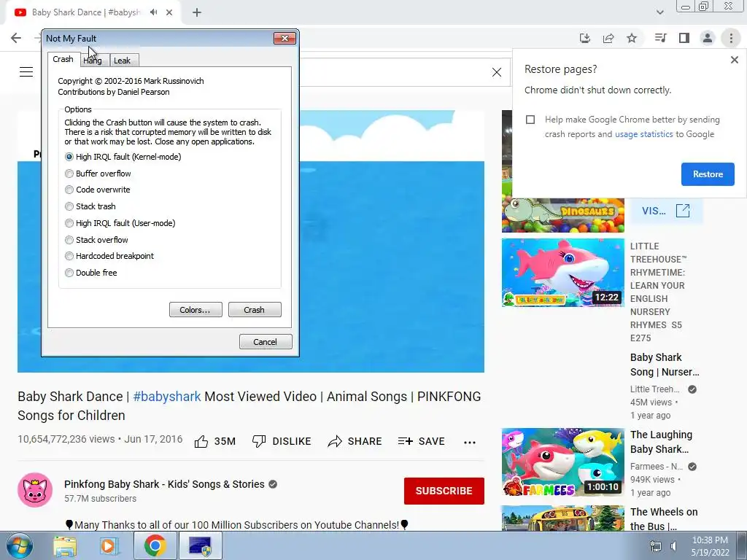The height and width of the screenshot is (560, 747).
Task: Click the Crash button in Not My Fault
Action: (x=255, y=309)
